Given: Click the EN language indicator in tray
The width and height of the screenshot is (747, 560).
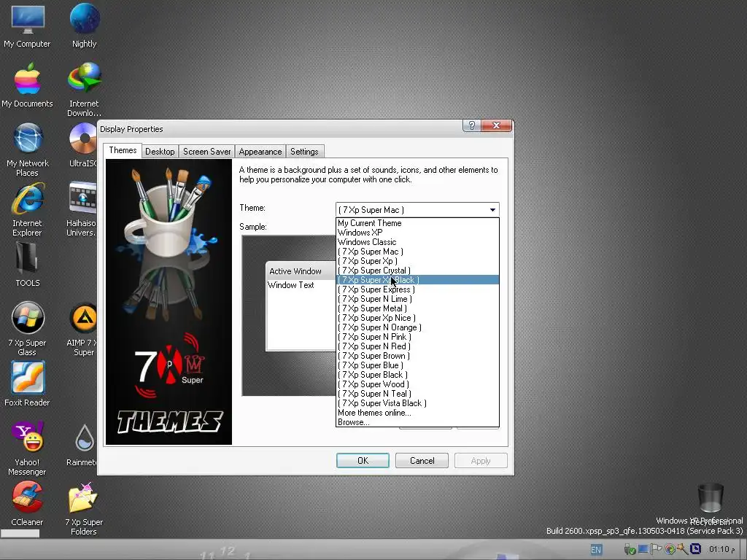Looking at the screenshot, I should 596,550.
